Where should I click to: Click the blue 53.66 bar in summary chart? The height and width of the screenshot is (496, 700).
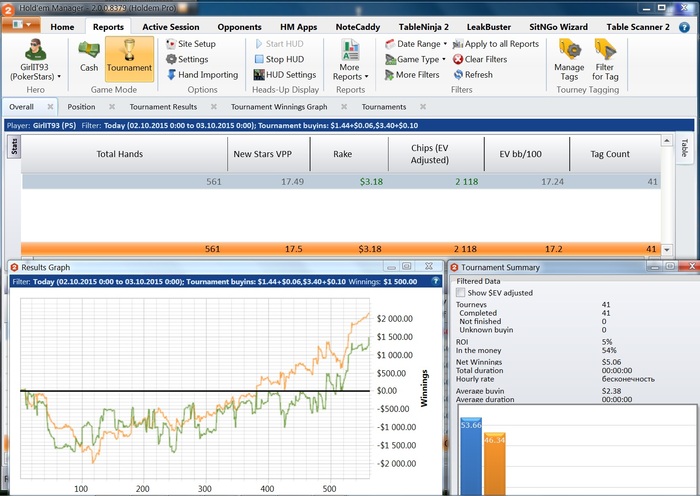pos(471,456)
